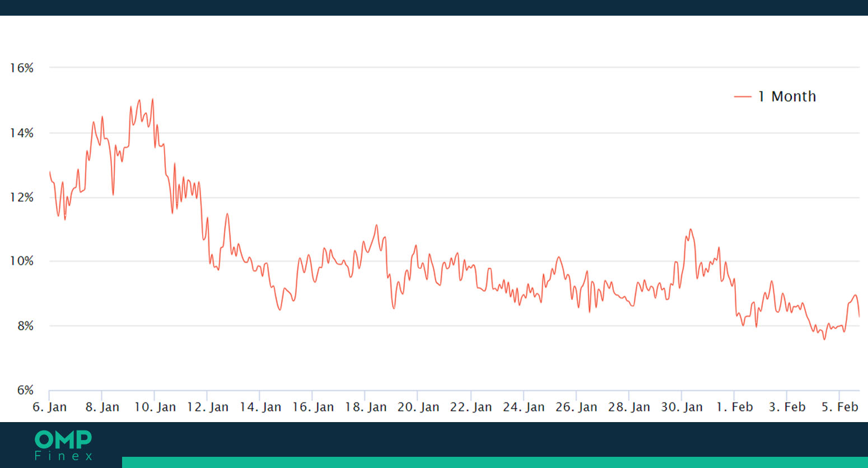Image resolution: width=868 pixels, height=468 pixels.
Task: Click the 8% y-axis label
Action: tap(25, 326)
